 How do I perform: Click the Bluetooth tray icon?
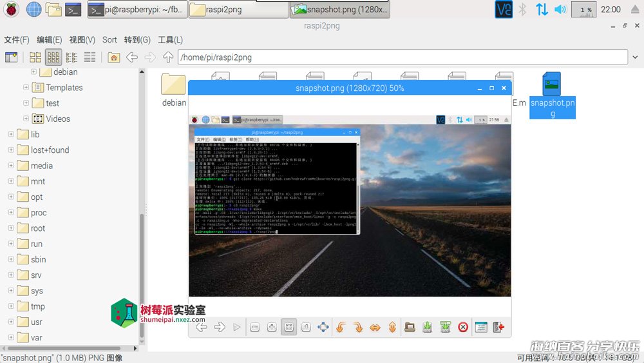tap(522, 9)
